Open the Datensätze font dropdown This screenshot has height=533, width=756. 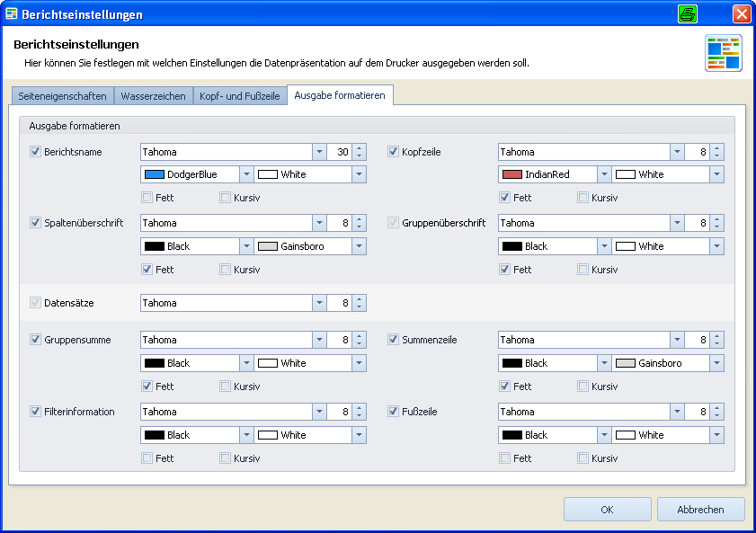[x=319, y=303]
